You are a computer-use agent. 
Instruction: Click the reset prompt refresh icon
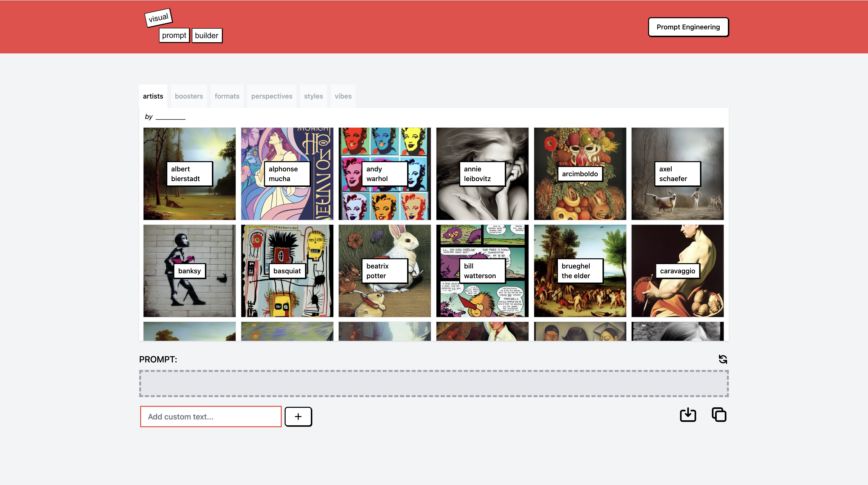pyautogui.click(x=723, y=359)
